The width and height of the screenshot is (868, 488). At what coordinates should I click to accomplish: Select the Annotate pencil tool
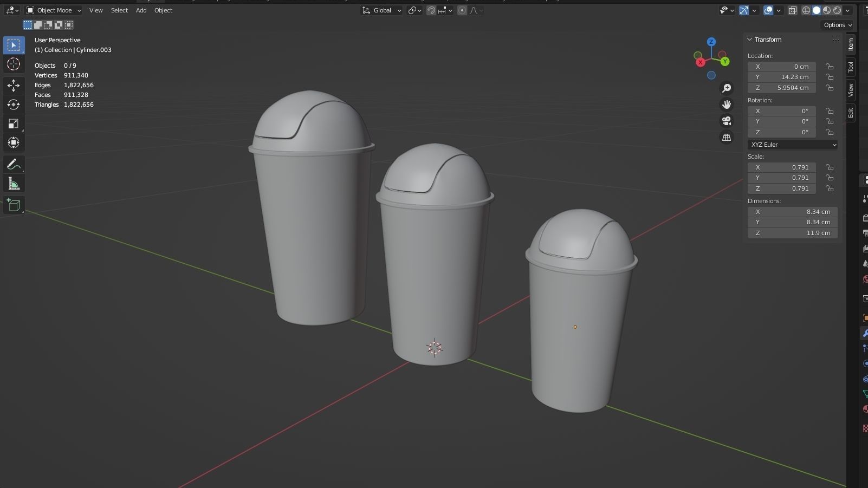click(14, 165)
